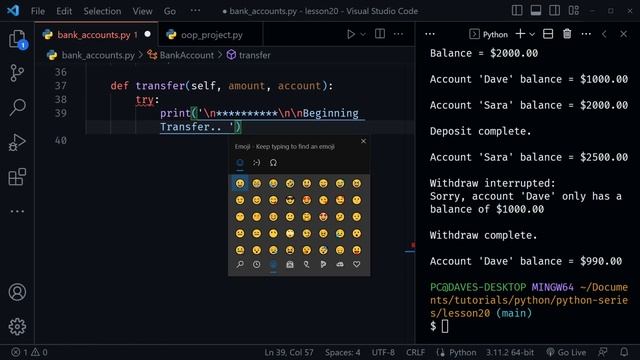This screenshot has height=360, width=640.
Task: Click bank_accounts.py in the breadcrumb
Action: (98, 55)
